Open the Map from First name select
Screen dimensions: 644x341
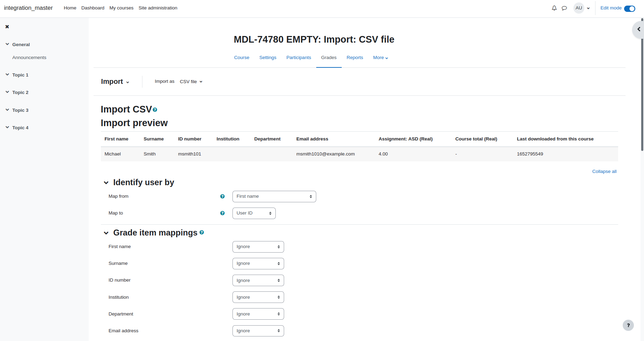[274, 196]
